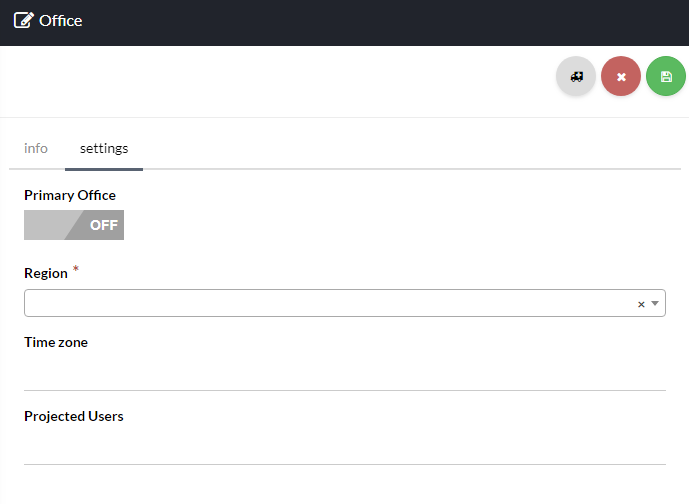Click the Office title in header

tap(61, 20)
